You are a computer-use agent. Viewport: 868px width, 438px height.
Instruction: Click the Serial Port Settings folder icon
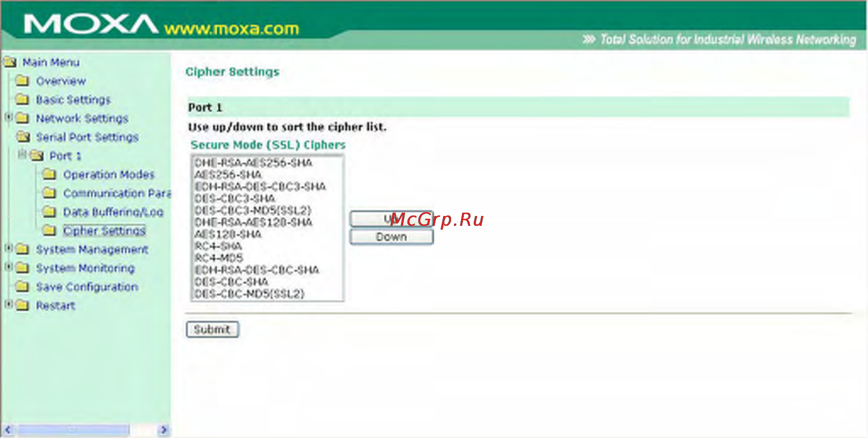(x=23, y=137)
